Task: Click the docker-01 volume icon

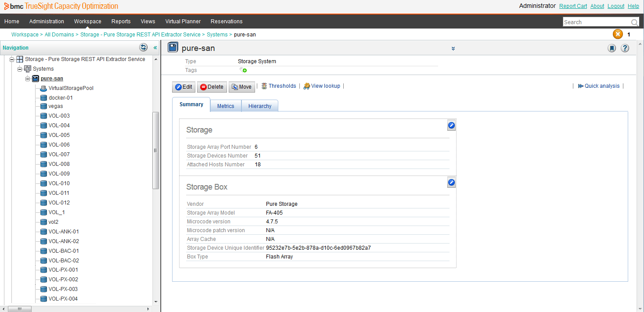Action: pos(43,98)
